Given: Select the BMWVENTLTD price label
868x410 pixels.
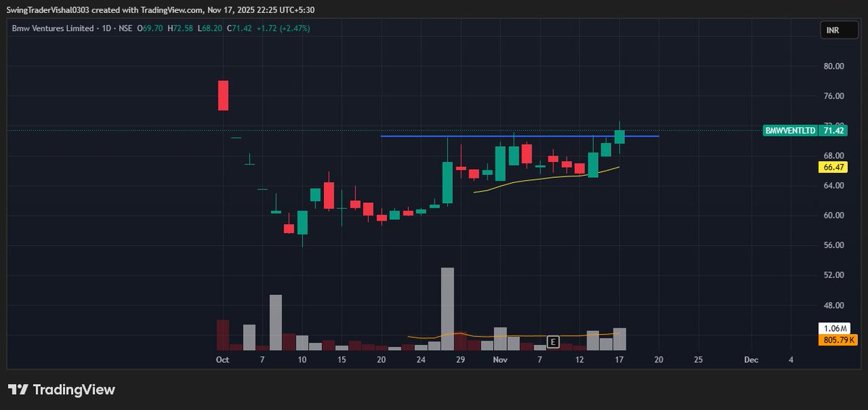Looking at the screenshot, I should [x=792, y=130].
